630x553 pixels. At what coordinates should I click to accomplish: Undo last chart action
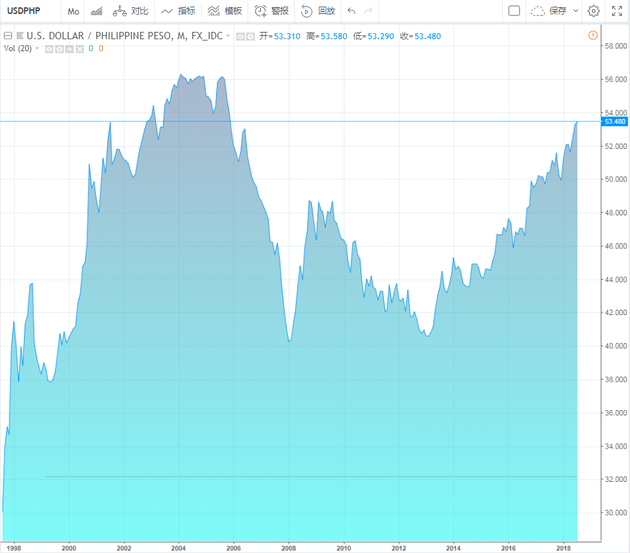point(352,11)
